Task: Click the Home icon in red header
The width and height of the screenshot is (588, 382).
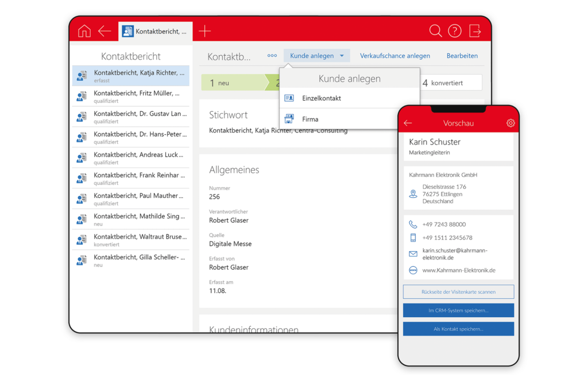Action: tap(84, 31)
